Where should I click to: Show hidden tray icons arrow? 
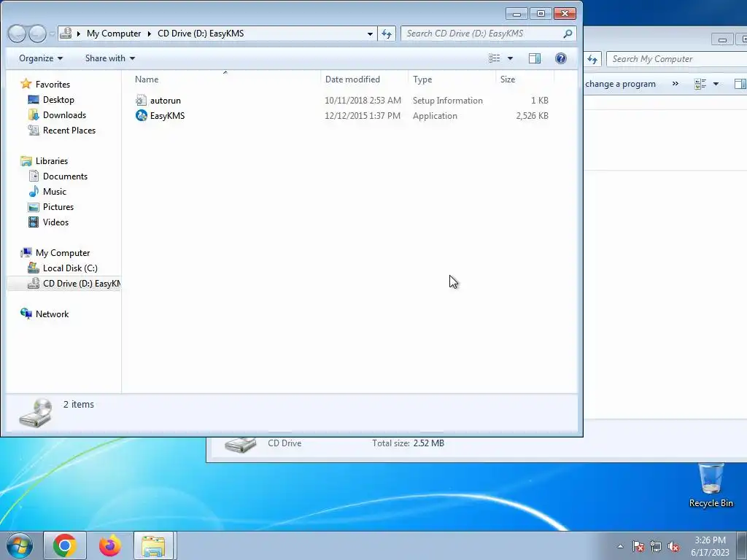(x=620, y=546)
